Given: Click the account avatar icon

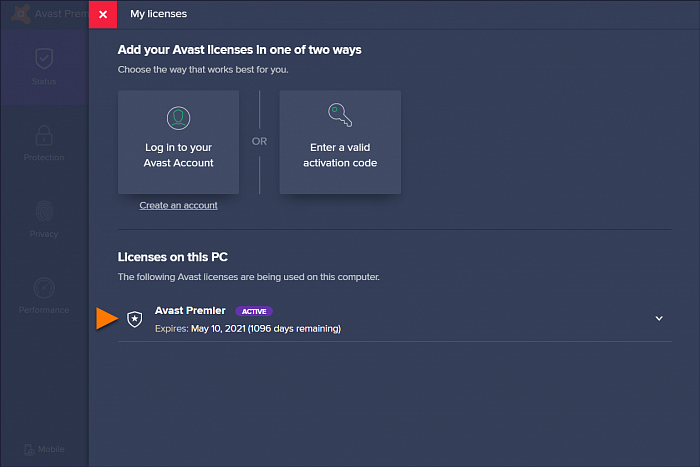Looking at the screenshot, I should (x=179, y=118).
